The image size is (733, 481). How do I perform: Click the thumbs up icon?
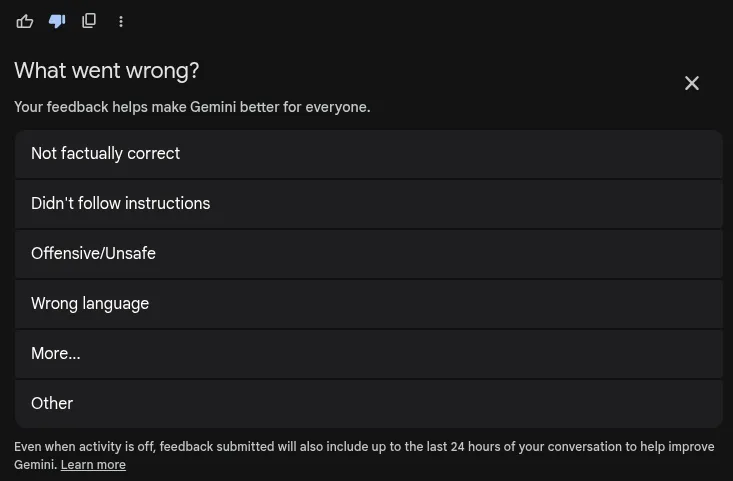[25, 21]
